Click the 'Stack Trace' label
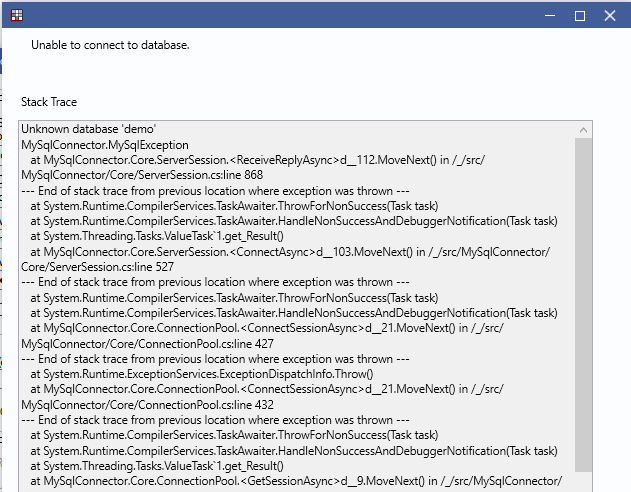This screenshot has width=631, height=492. (x=49, y=102)
